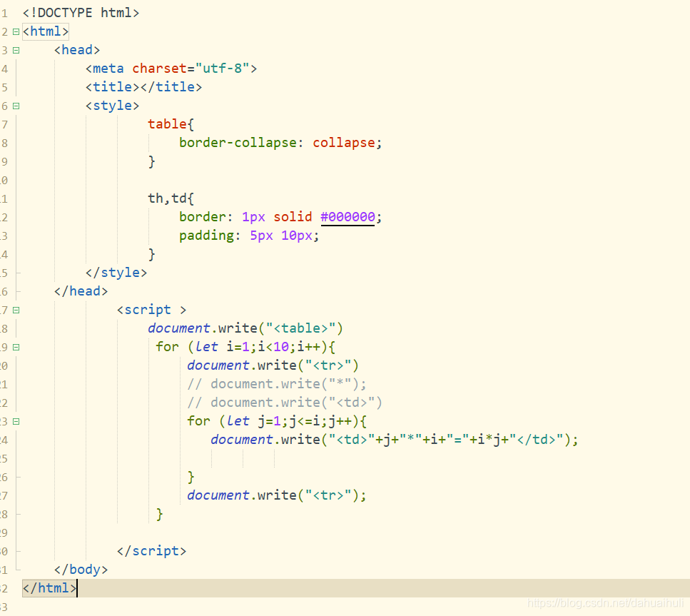Click the meta charset="utf-8" line
This screenshot has height=616, width=690.
click(171, 69)
